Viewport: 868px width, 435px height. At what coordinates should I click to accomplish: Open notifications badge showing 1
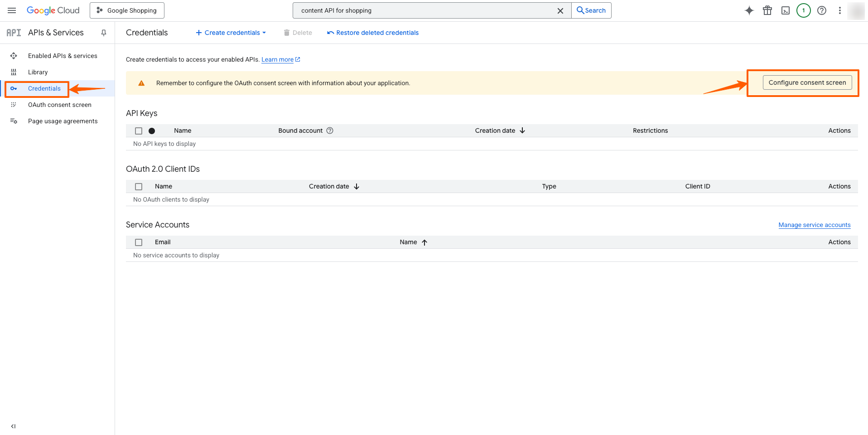click(x=804, y=10)
